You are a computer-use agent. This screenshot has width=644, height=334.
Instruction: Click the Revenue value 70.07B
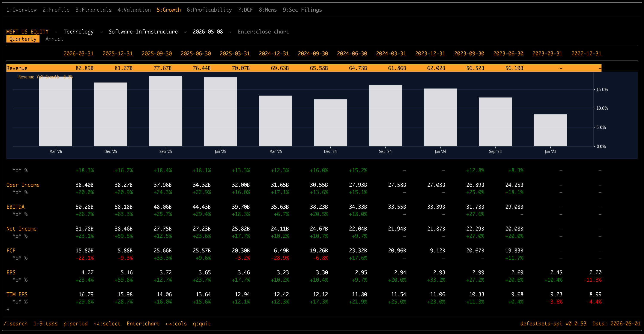(241, 68)
